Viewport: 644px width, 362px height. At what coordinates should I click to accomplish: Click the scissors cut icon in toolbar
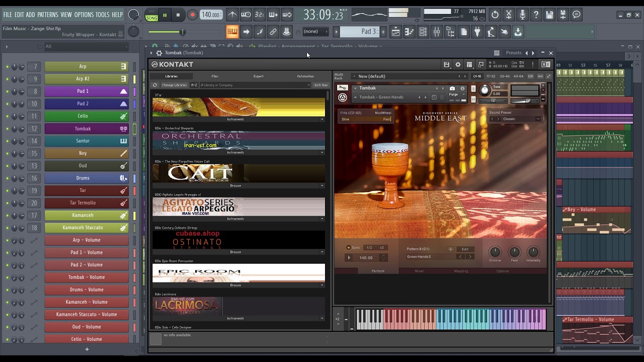click(509, 15)
